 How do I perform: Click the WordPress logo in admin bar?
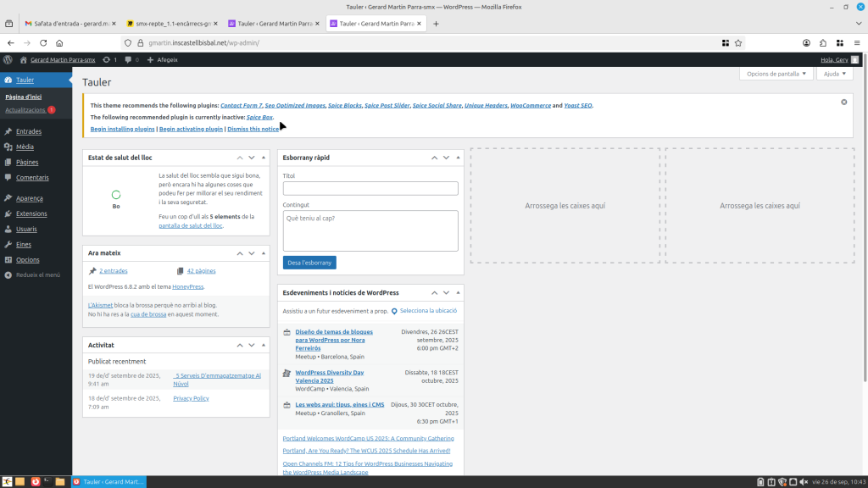[8, 60]
